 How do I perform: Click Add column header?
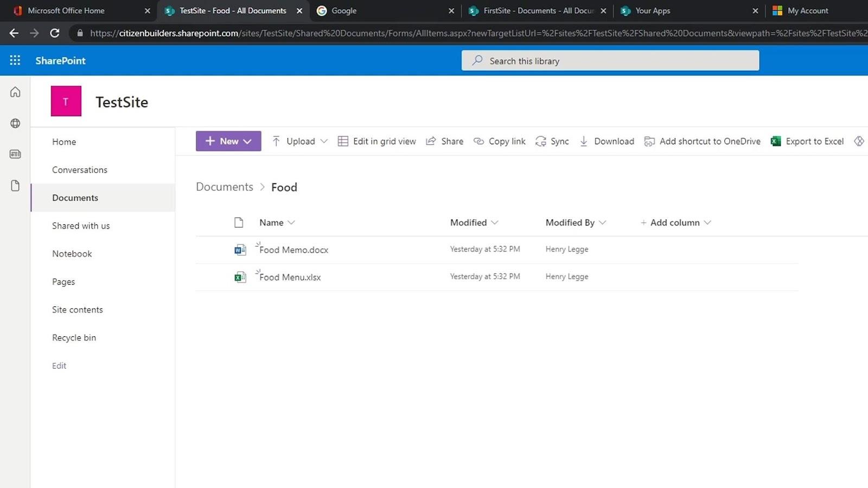tap(675, 222)
